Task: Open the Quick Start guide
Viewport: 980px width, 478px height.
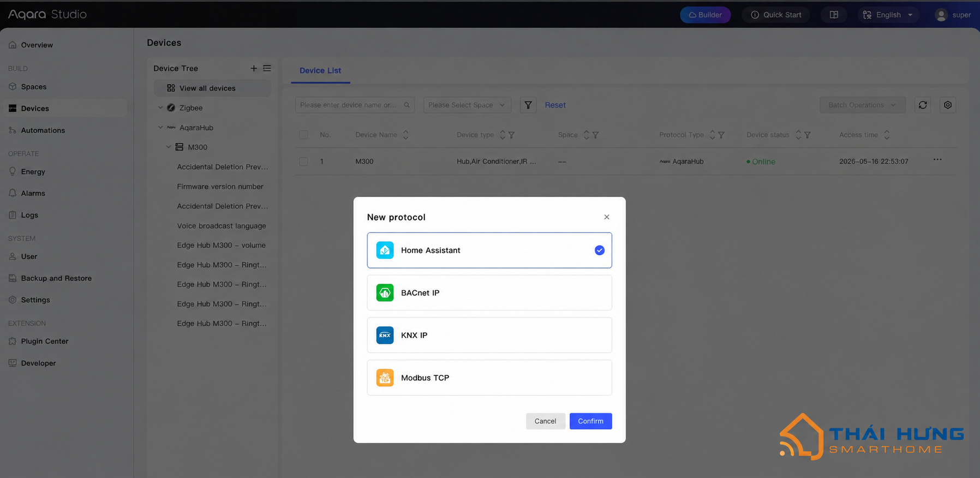Action: tap(775, 15)
